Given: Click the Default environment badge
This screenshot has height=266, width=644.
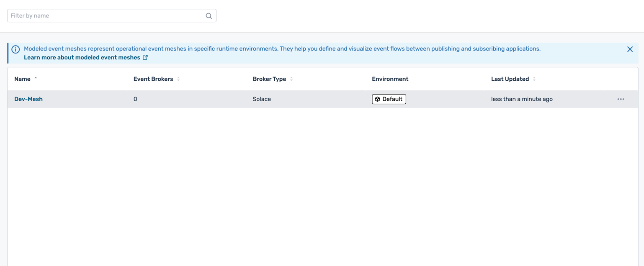Looking at the screenshot, I should (x=389, y=99).
